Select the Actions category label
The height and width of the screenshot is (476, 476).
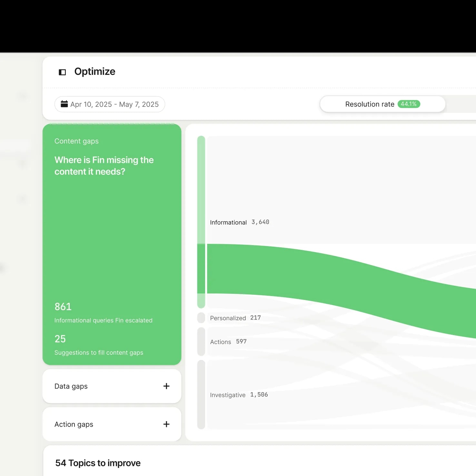[221, 342]
